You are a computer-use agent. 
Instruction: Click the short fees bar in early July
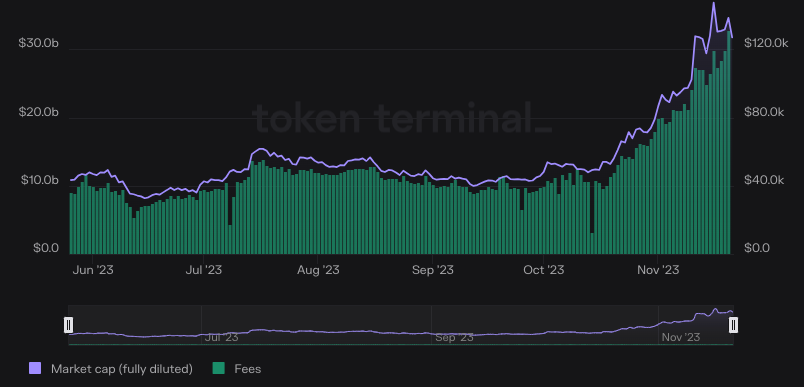pos(230,239)
